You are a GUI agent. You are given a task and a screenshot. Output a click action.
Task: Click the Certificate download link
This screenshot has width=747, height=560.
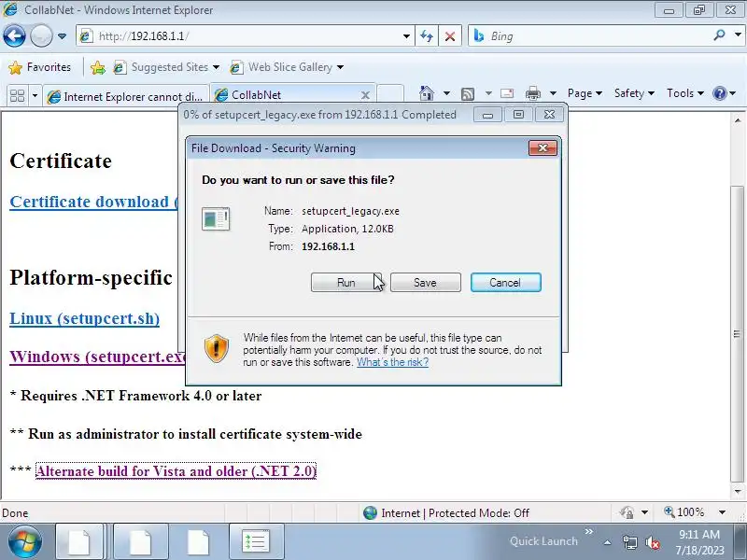pyautogui.click(x=93, y=202)
